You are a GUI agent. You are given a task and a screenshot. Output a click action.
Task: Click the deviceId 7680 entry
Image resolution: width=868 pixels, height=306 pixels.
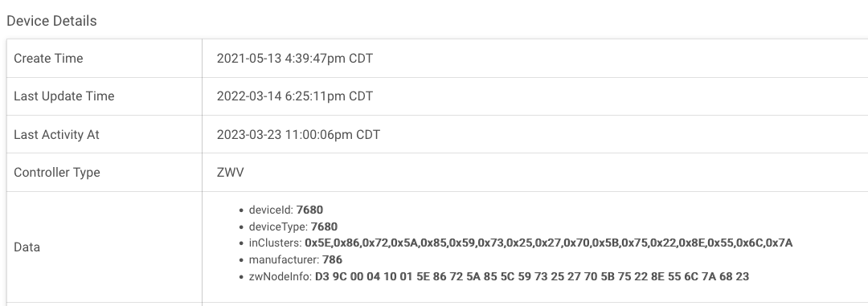point(285,210)
